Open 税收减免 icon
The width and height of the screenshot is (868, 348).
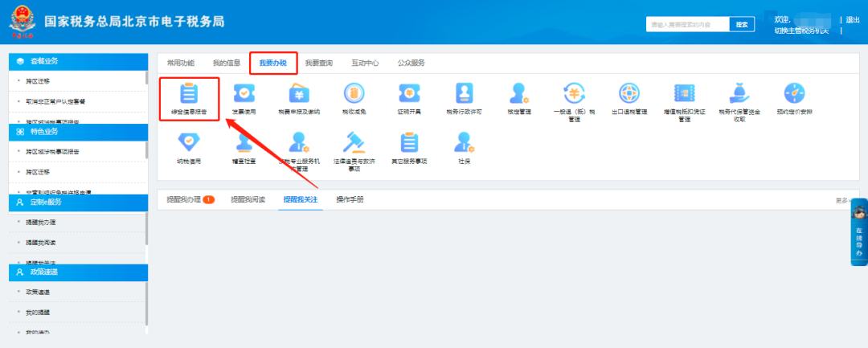pyautogui.click(x=354, y=93)
